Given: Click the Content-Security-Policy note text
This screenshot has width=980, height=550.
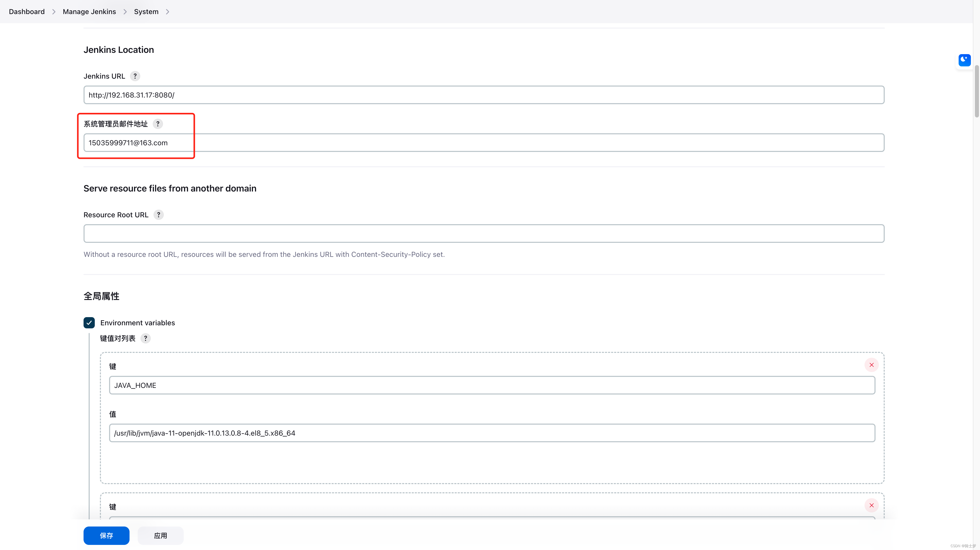Looking at the screenshot, I should [x=264, y=254].
